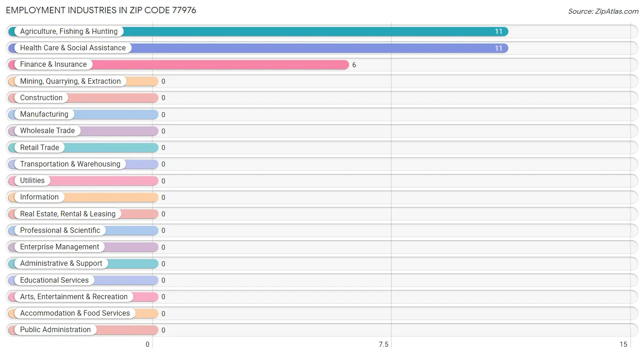Viewport: 644px width, 355px height.
Task: Select the Accommodation & Food Services label
Action: click(75, 313)
